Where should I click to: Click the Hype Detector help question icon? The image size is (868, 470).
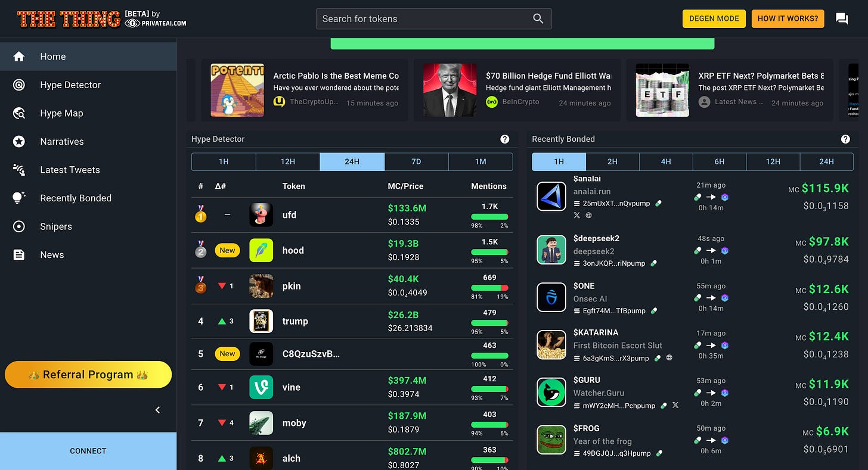click(505, 139)
